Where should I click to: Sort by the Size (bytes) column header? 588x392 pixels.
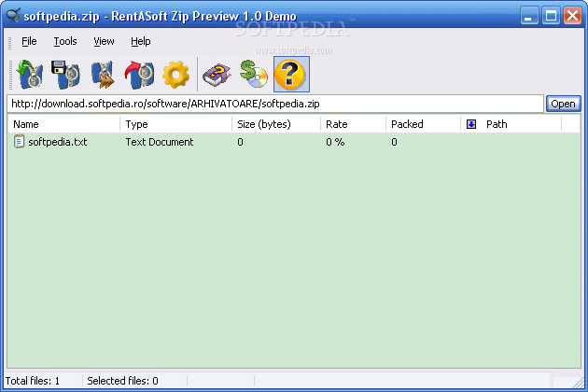click(x=276, y=124)
